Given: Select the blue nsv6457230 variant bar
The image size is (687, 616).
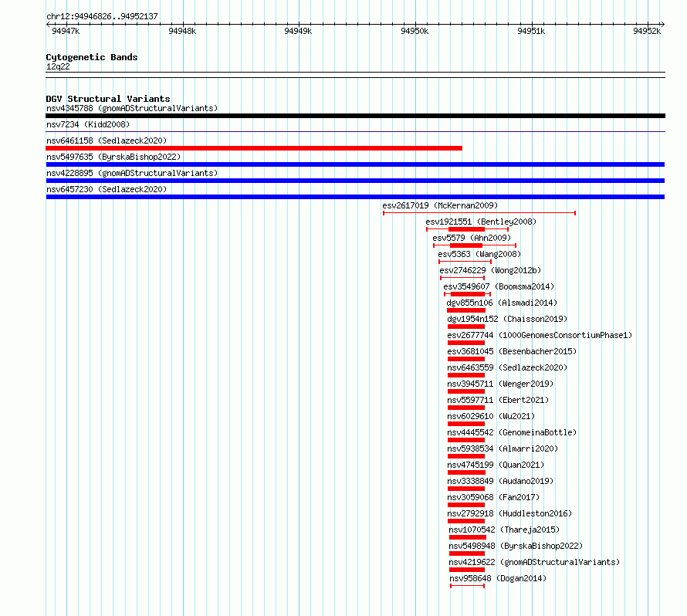Looking at the screenshot, I should [x=355, y=197].
